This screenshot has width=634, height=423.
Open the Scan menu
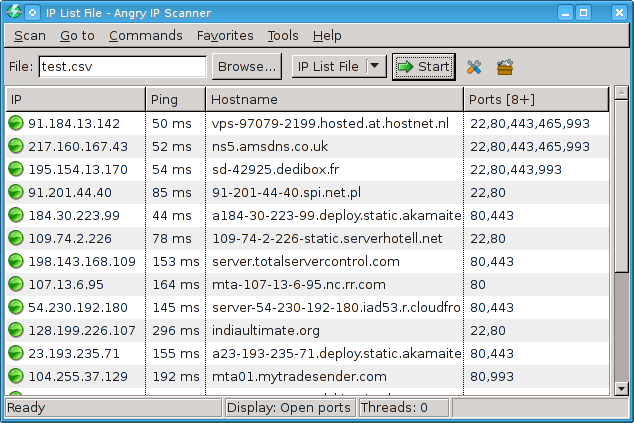30,36
